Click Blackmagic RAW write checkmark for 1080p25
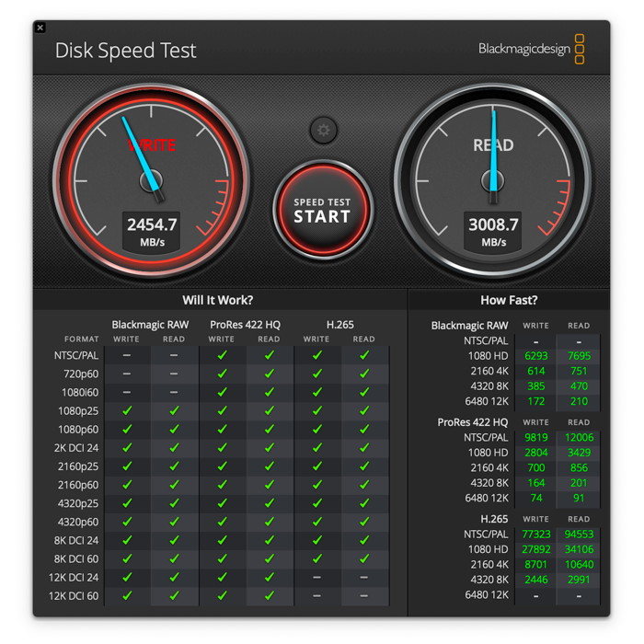The height and width of the screenshot is (644, 644). pyautogui.click(x=127, y=410)
